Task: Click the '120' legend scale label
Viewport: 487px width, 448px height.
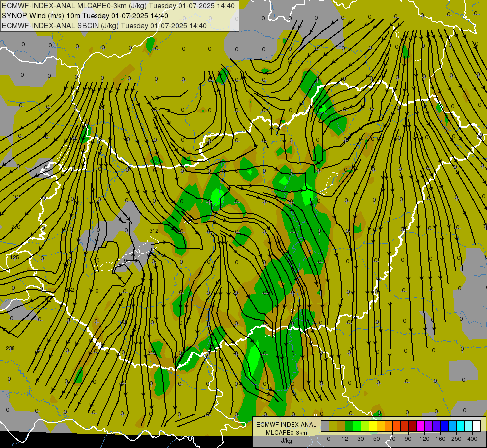Action: click(424, 439)
